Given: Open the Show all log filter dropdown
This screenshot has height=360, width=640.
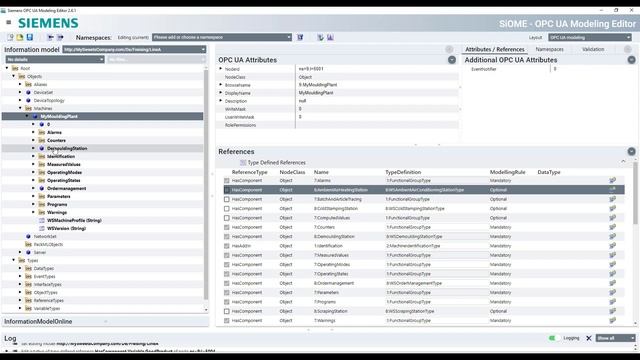Looking at the screenshot, I should pyautogui.click(x=616, y=338).
